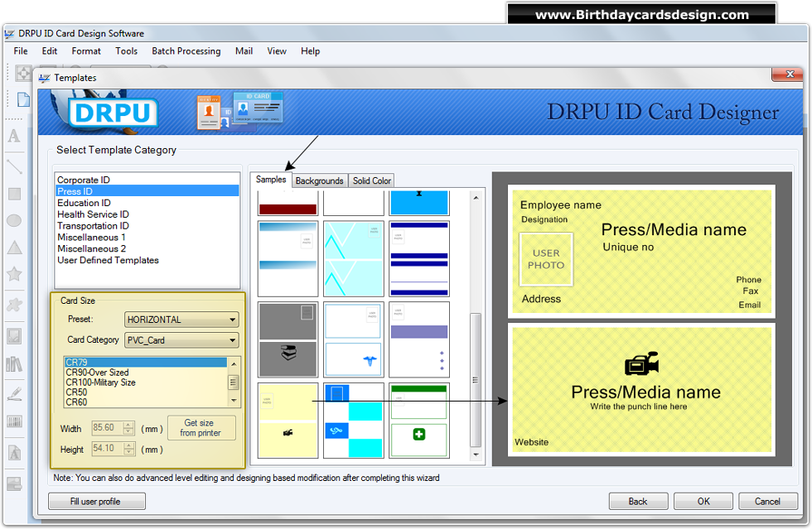Click the Back button
Image resolution: width=812 pixels, height=529 pixels.
pyautogui.click(x=638, y=501)
